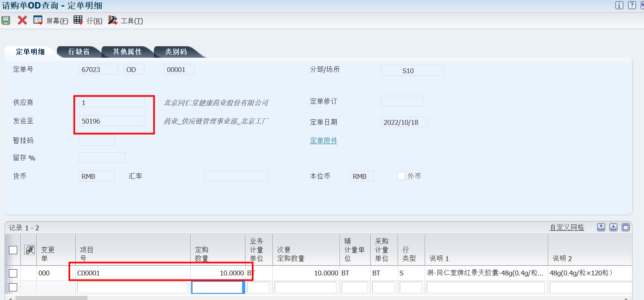Click the grid export (up arrow) icon
Screen dimensions: 644x300
pyautogui.click(x=601, y=227)
